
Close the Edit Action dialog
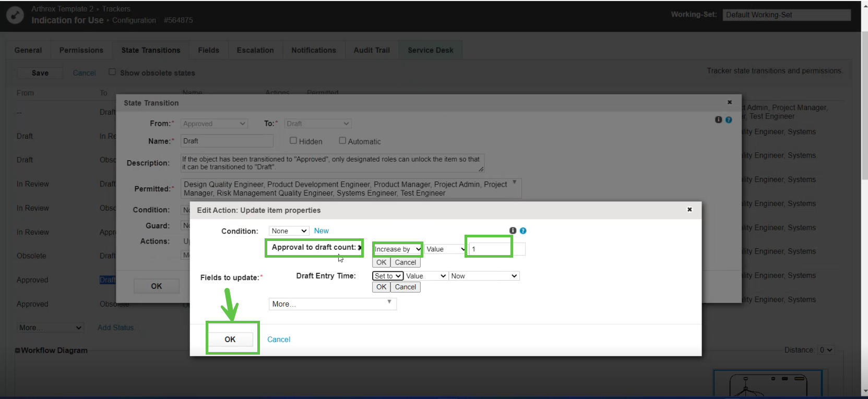coord(689,210)
